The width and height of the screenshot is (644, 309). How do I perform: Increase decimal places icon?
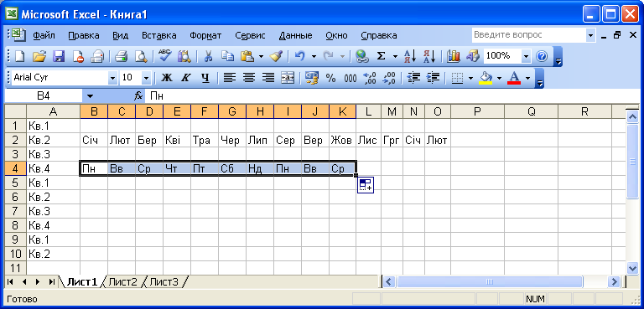pyautogui.click(x=370, y=78)
